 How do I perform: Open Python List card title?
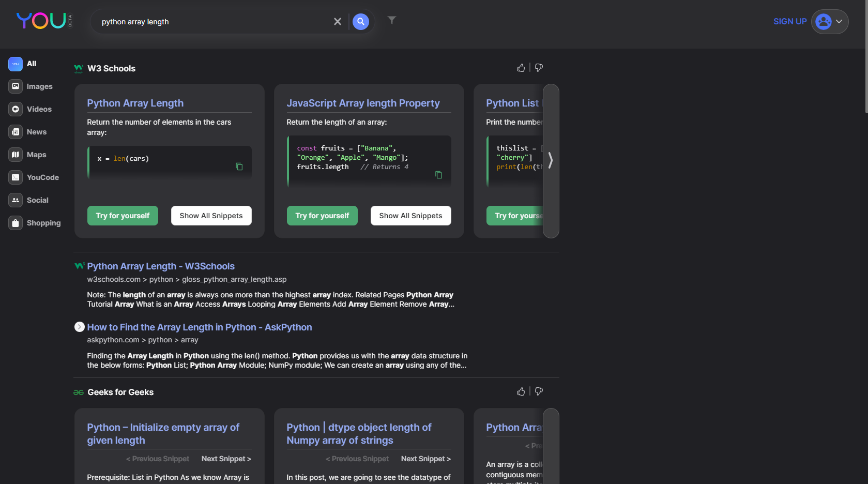click(x=514, y=103)
